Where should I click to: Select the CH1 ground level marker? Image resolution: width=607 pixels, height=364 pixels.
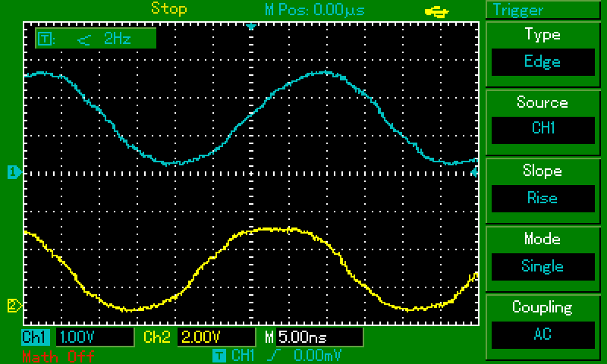pos(12,173)
